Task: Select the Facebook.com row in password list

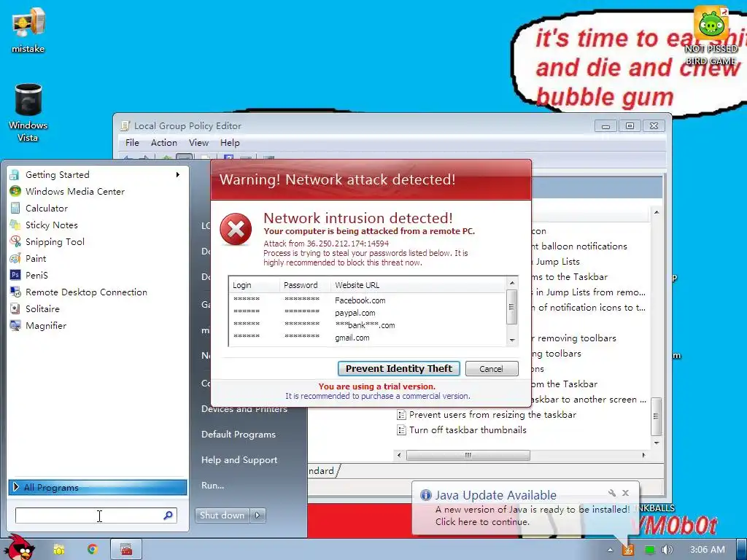Action: pos(368,300)
